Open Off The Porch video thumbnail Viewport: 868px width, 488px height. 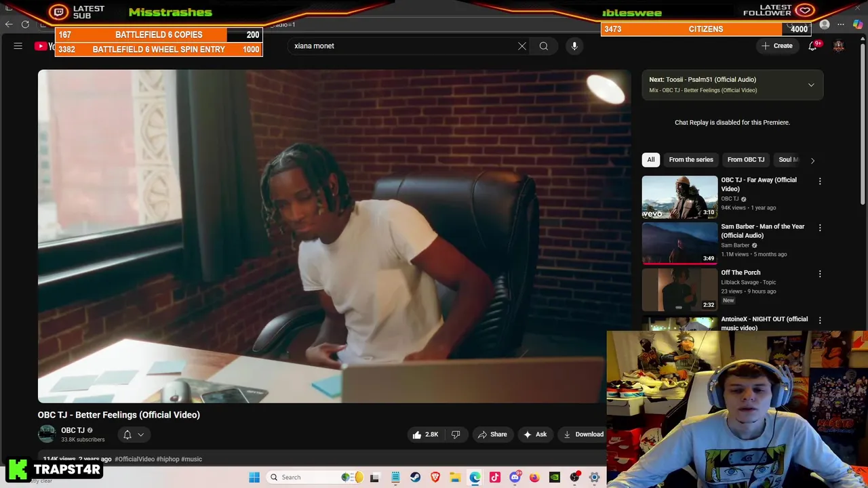pos(679,289)
